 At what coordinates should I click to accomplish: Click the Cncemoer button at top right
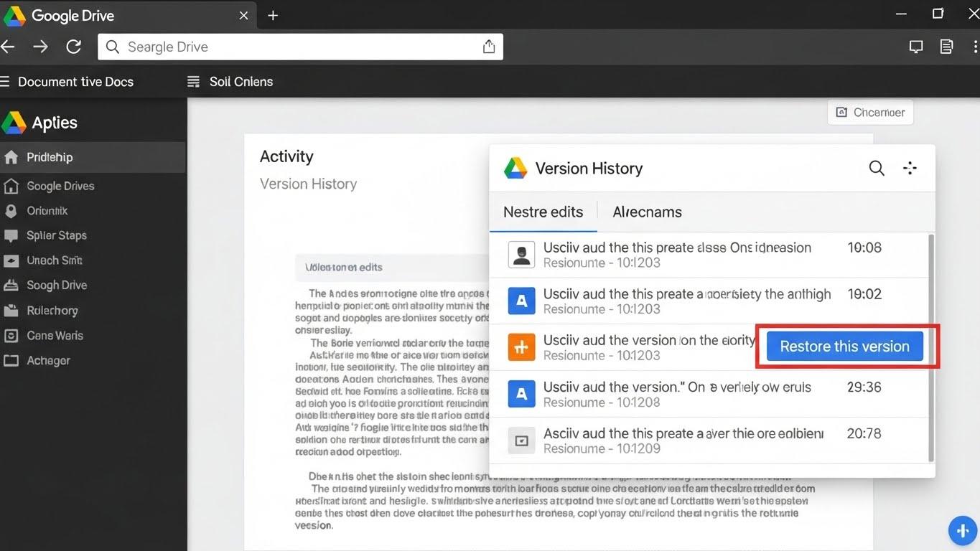click(x=869, y=112)
